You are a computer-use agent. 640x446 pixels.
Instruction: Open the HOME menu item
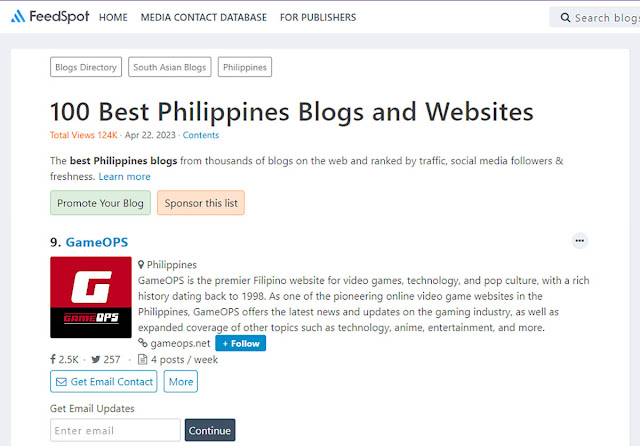[113, 18]
